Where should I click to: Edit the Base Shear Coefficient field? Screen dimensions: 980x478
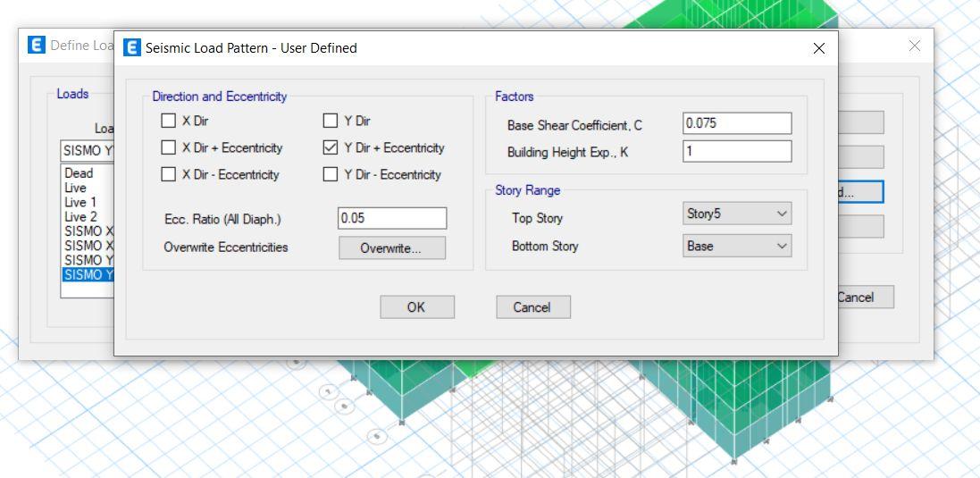737,123
